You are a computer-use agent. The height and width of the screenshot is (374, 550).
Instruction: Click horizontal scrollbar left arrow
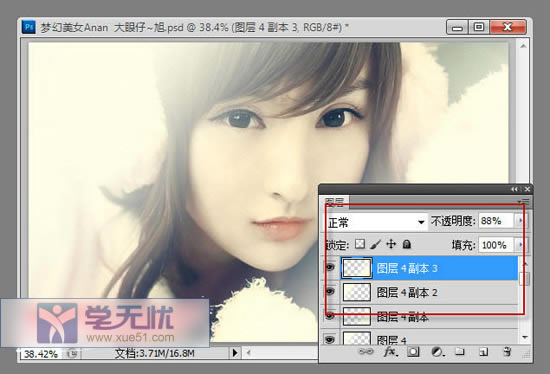[248, 353]
